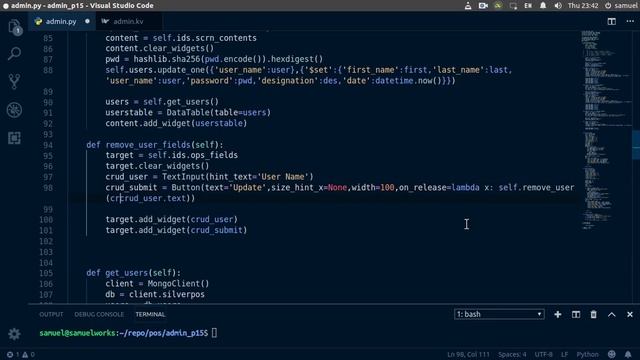Click 'pwd = hashlib.sha256' line
The width and height of the screenshot is (640, 360).
pos(214,59)
